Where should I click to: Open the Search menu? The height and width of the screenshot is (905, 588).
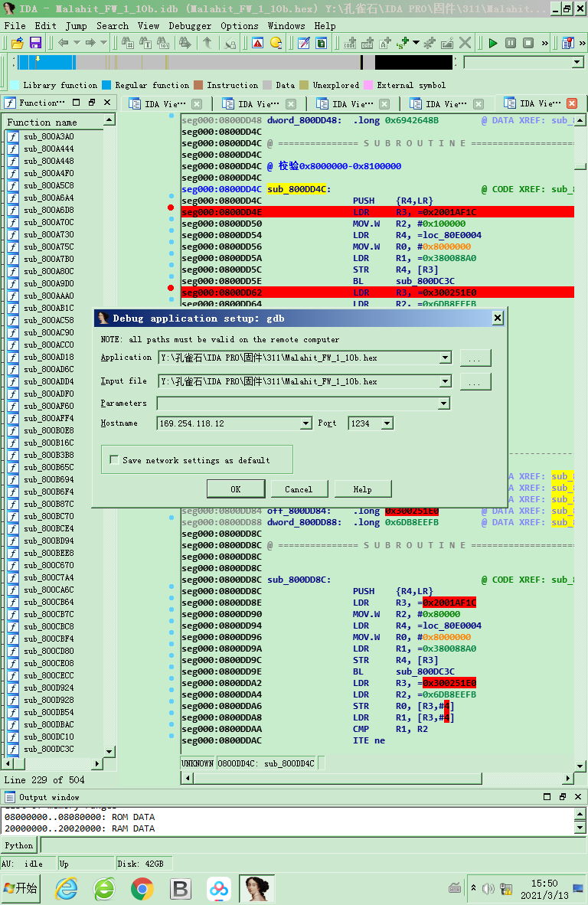(113, 26)
